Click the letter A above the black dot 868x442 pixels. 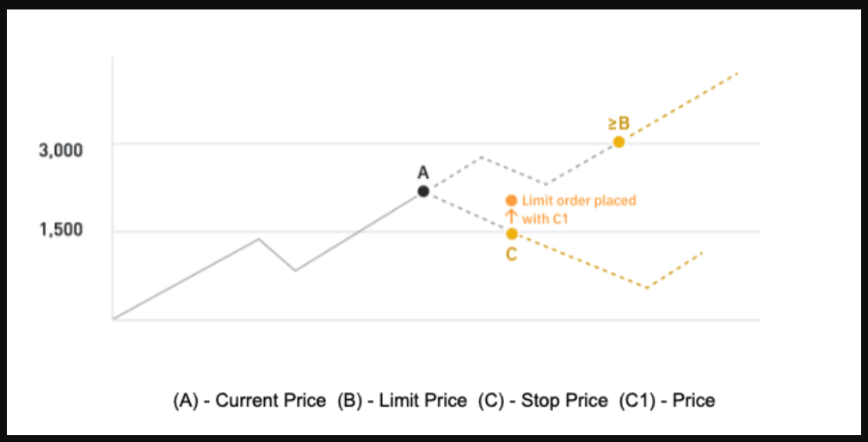pos(423,173)
